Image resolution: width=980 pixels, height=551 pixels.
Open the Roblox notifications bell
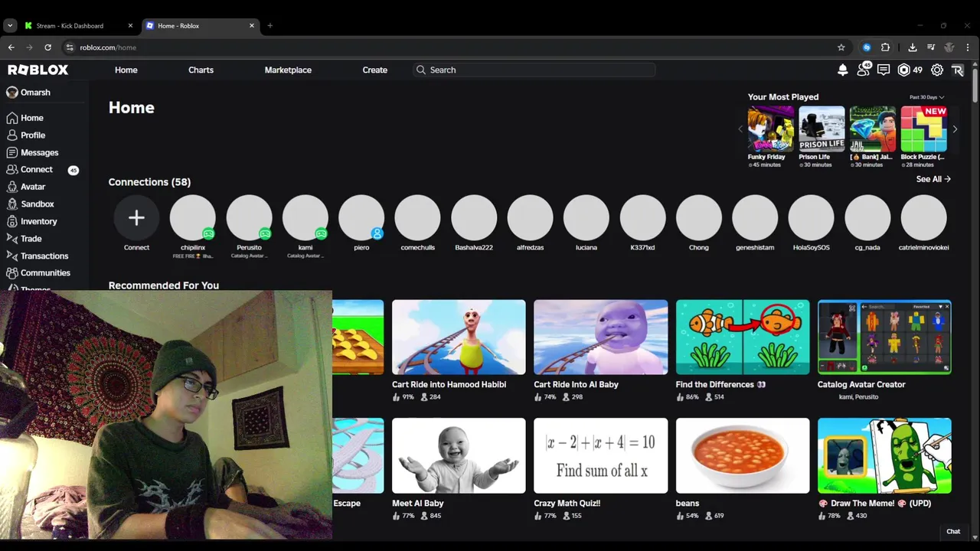coord(843,70)
